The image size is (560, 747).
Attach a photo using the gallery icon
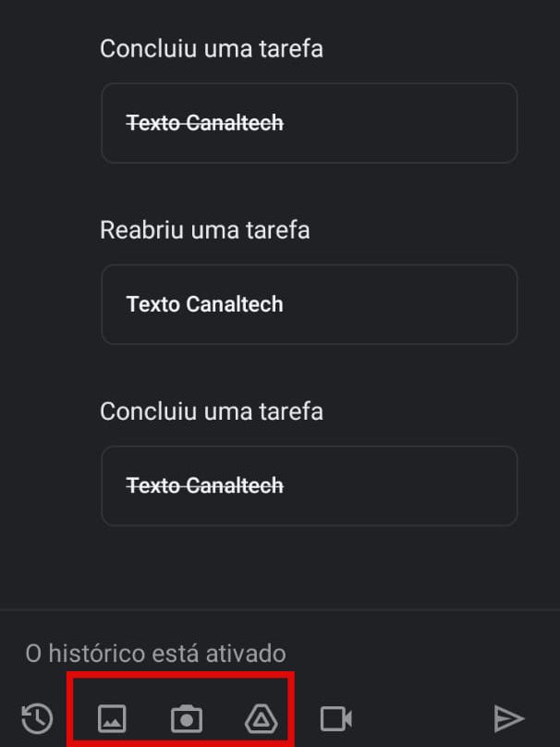tap(112, 718)
